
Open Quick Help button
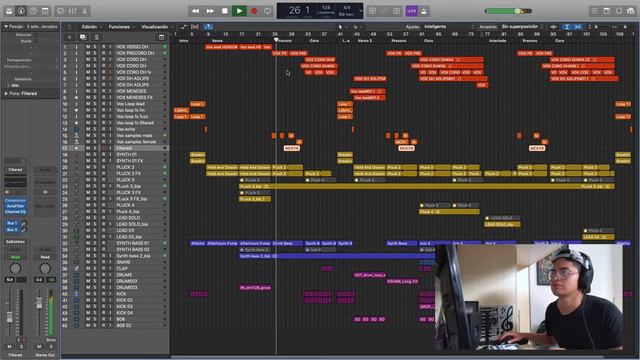click(x=33, y=11)
